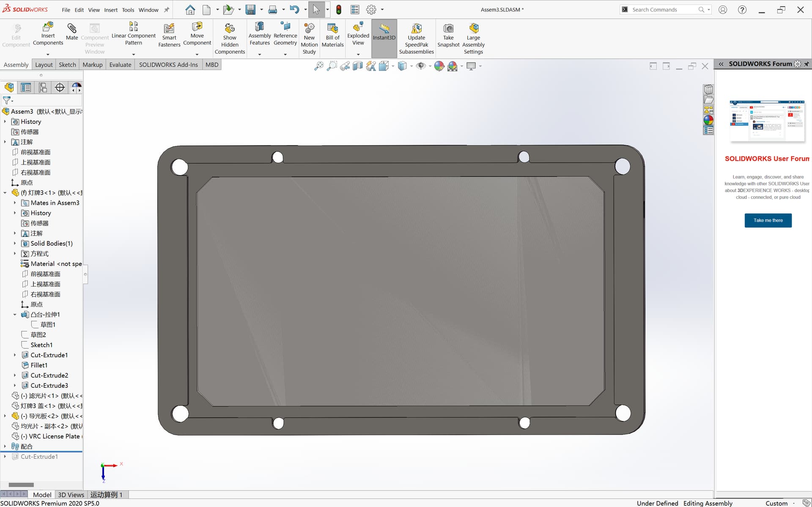Open the Options gear icon

[371, 10]
